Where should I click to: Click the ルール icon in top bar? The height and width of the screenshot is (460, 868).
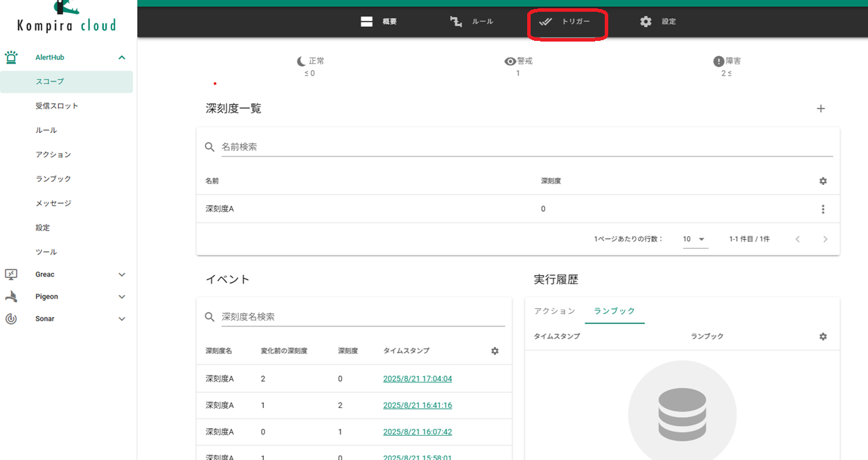coord(456,21)
